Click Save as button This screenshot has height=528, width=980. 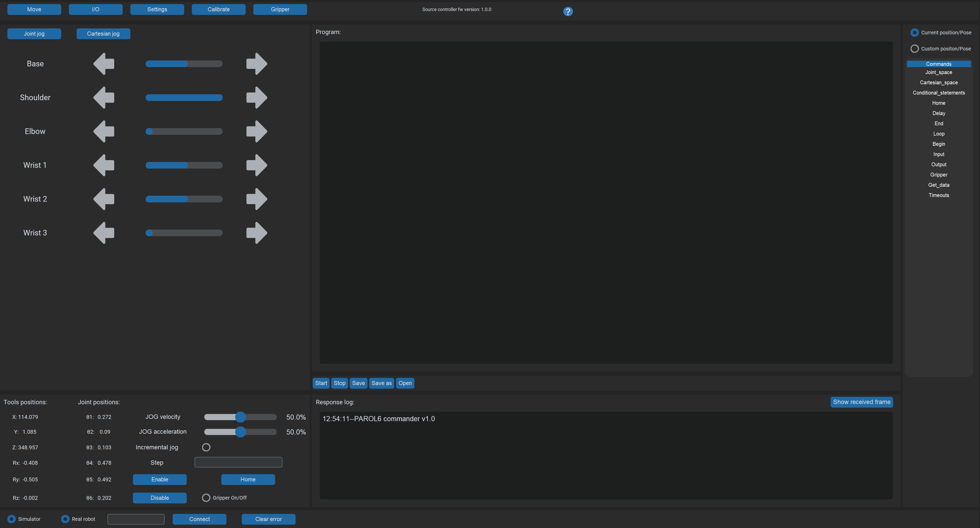pyautogui.click(x=382, y=384)
